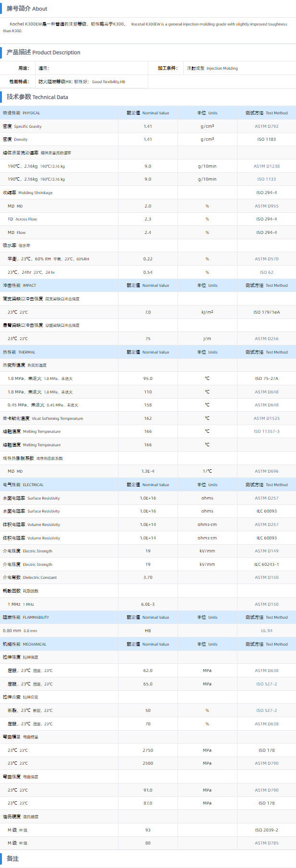The height and width of the screenshot is (868, 296).
Task: Click the 牌号简介 About section heading
Action: coord(27,9)
